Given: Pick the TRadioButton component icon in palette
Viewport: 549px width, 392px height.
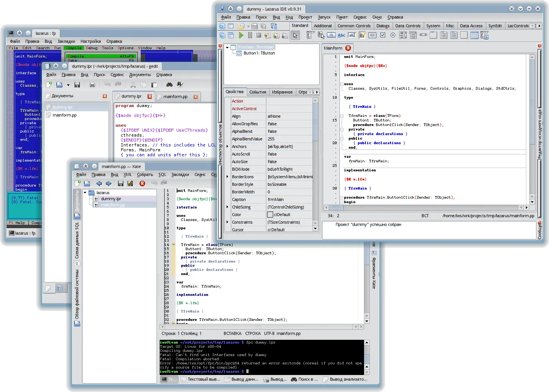Looking at the screenshot, I should (393, 35).
